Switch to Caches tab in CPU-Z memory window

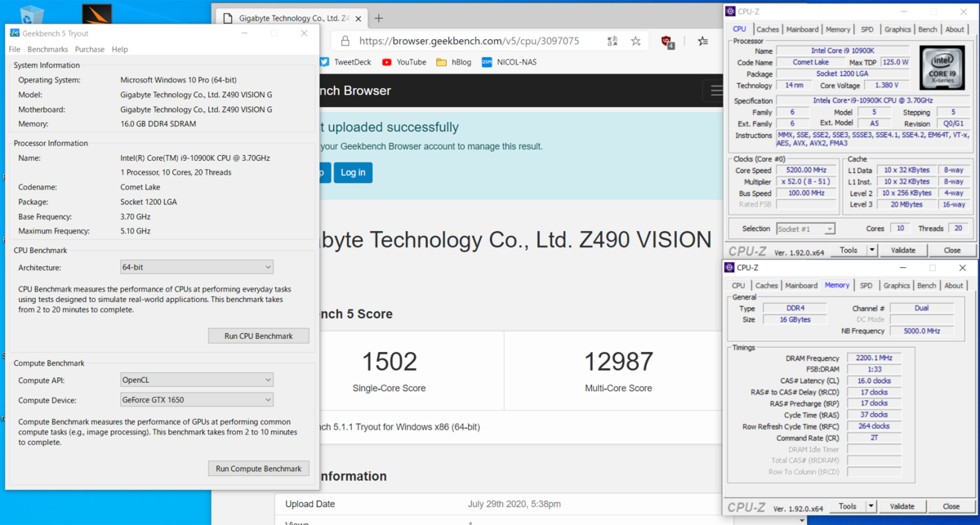coord(767,286)
